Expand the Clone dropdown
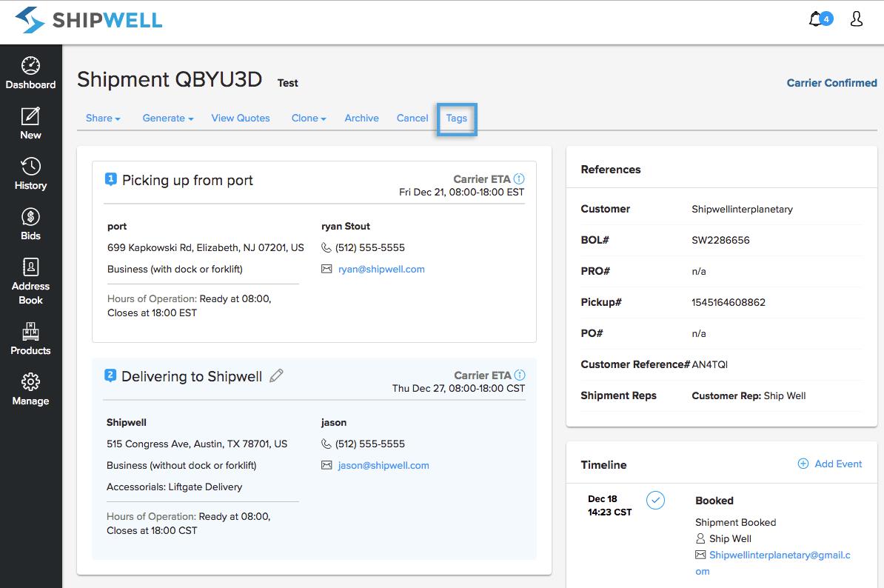The height and width of the screenshot is (588, 884). point(309,118)
